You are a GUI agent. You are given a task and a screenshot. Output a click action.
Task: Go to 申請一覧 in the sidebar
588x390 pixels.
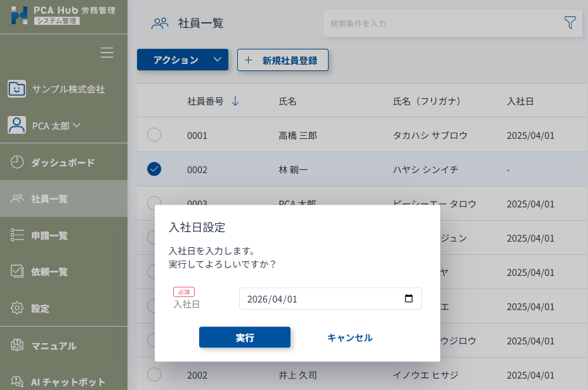pos(49,236)
